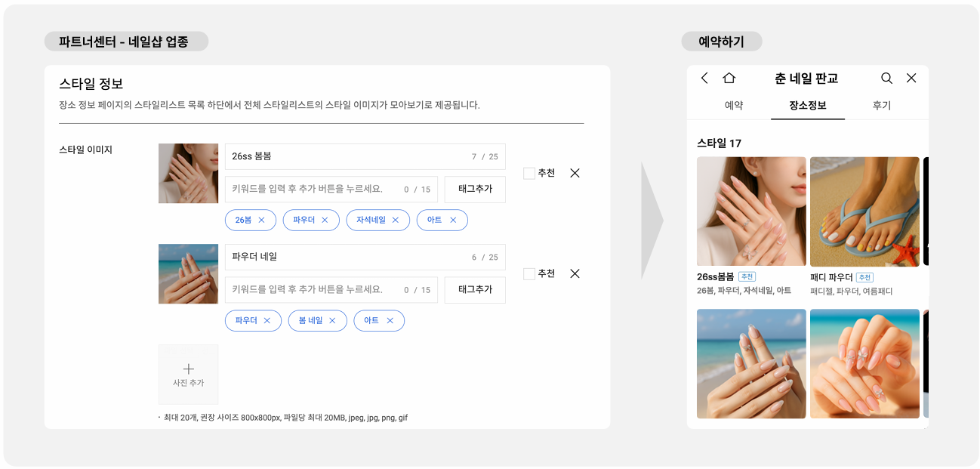Close the booking panel with the X icon

pyautogui.click(x=911, y=79)
